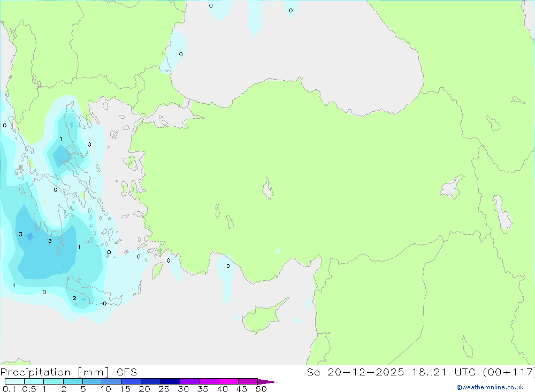Viewport: 535px width, 392px height.
Task: Click the 15 legend scale label
Action: point(125,389)
